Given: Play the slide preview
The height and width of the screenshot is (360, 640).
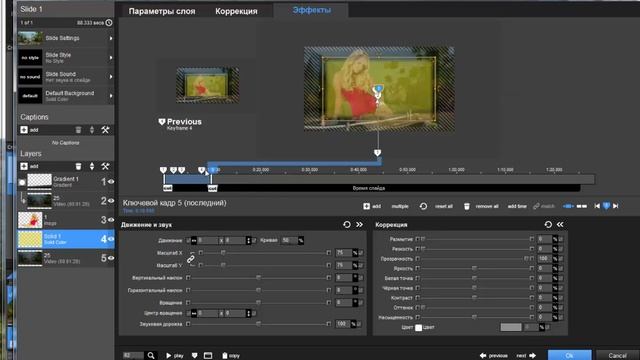Looking at the screenshot, I should (x=175, y=356).
